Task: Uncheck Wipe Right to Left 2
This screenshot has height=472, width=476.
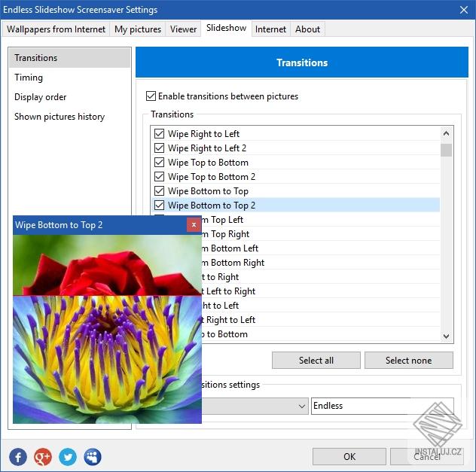Action: (159, 148)
